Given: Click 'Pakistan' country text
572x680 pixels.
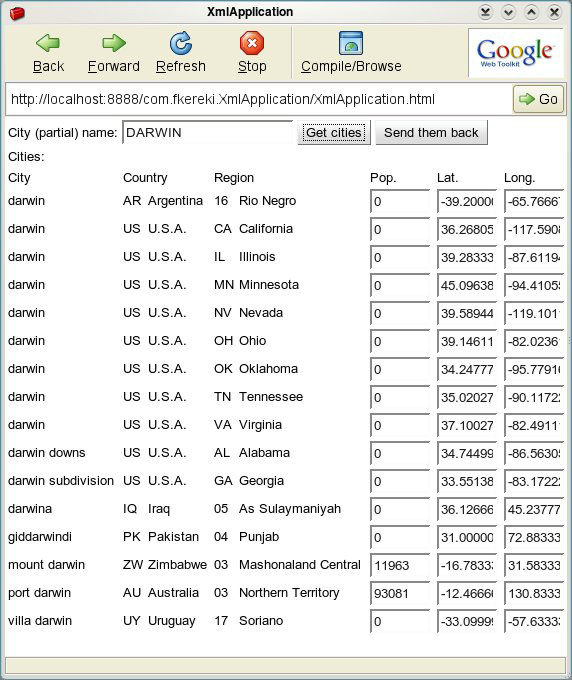Looking at the screenshot, I should 173,536.
